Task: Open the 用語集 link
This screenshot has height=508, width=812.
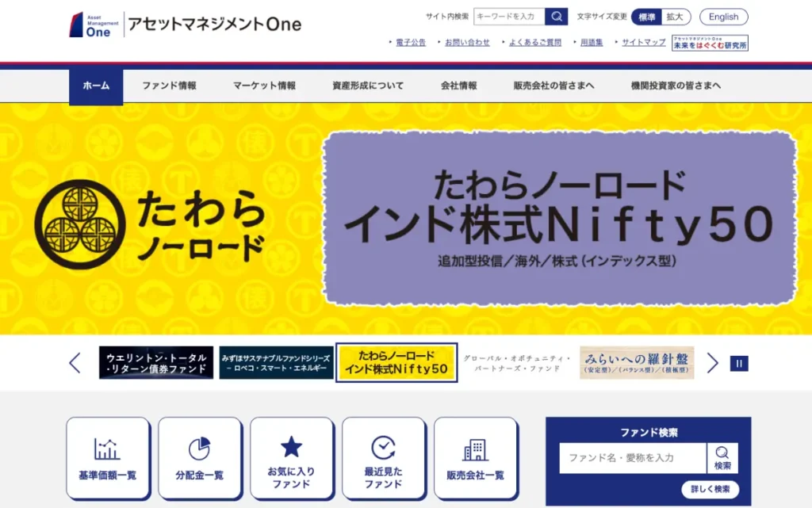Action: coord(592,43)
